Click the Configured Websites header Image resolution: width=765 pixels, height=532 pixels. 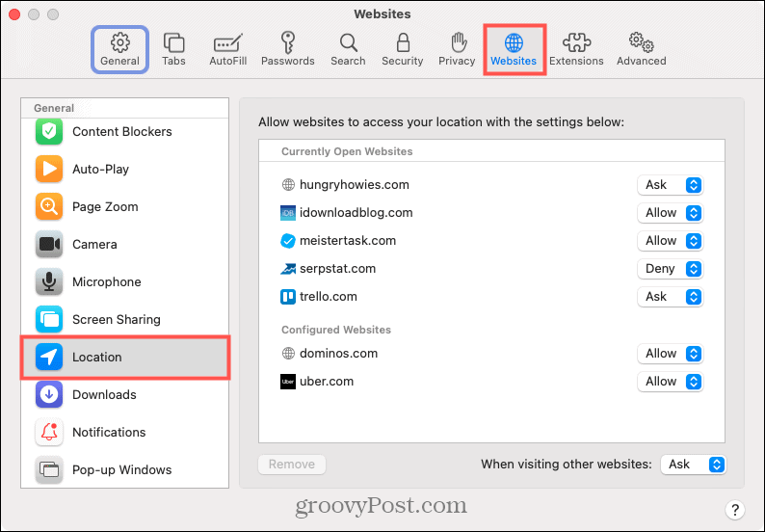coord(336,330)
